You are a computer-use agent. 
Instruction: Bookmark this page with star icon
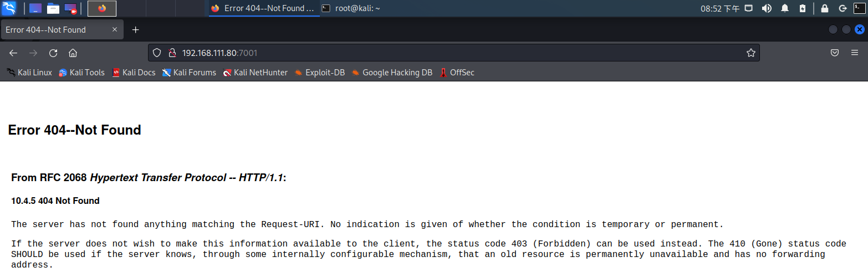[x=751, y=53]
